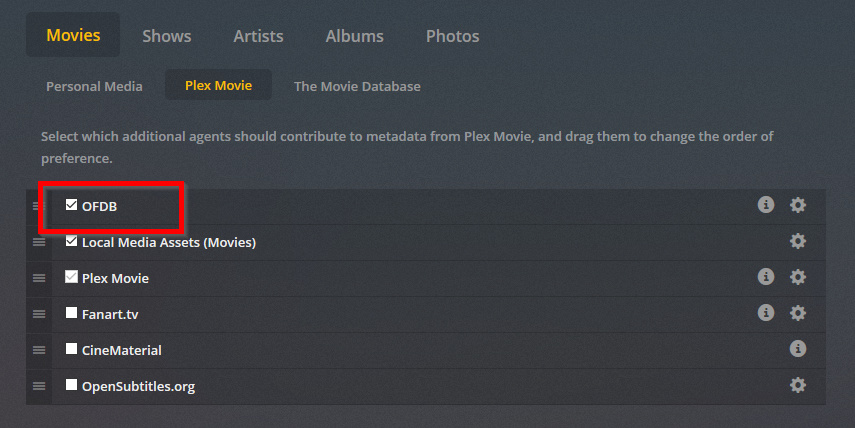The width and height of the screenshot is (855, 428).
Task: Show info for CineMaterial agent
Action: (x=798, y=349)
